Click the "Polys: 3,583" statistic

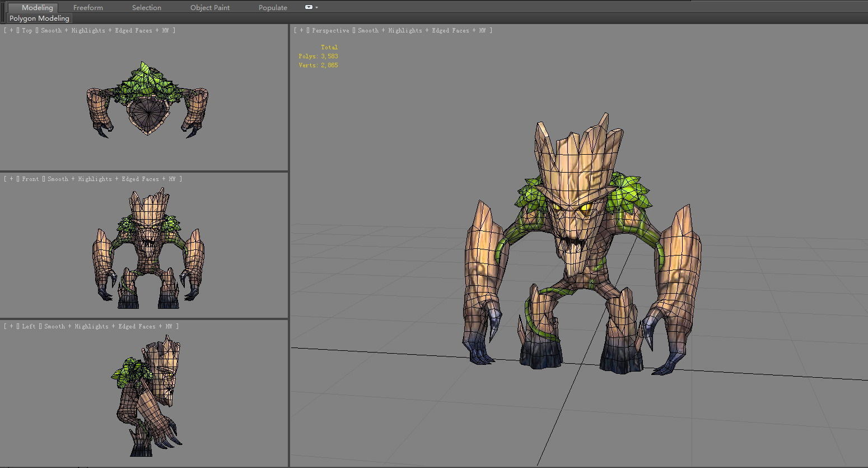click(318, 56)
